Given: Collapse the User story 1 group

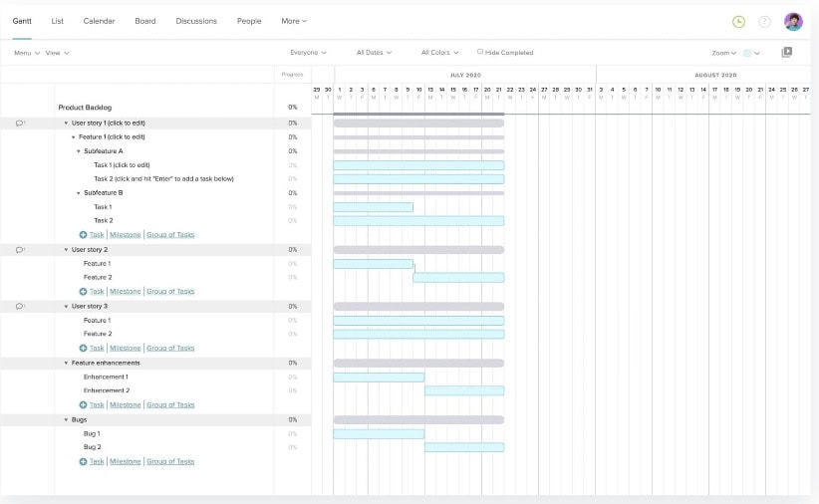Looking at the screenshot, I should pyautogui.click(x=66, y=123).
